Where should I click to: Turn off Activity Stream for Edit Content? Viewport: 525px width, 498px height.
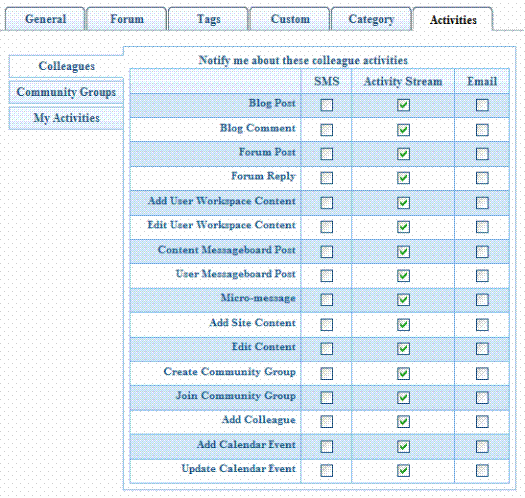pos(403,349)
